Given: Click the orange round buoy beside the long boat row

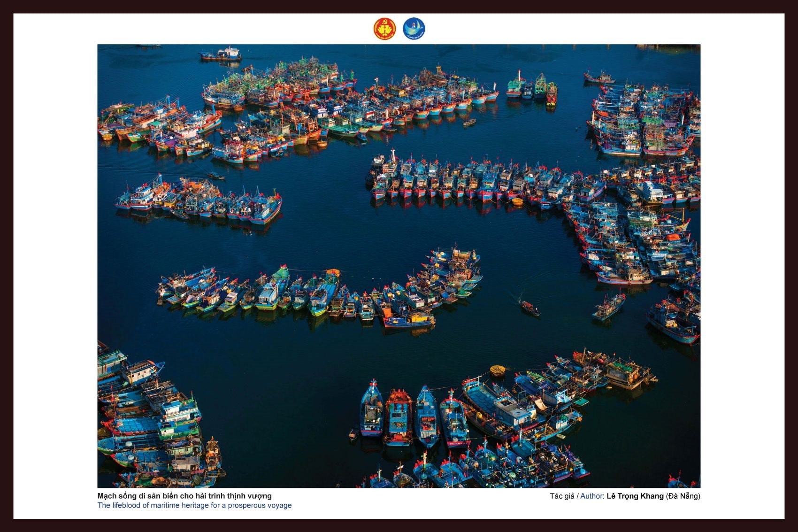Looking at the screenshot, I should click(x=517, y=202).
